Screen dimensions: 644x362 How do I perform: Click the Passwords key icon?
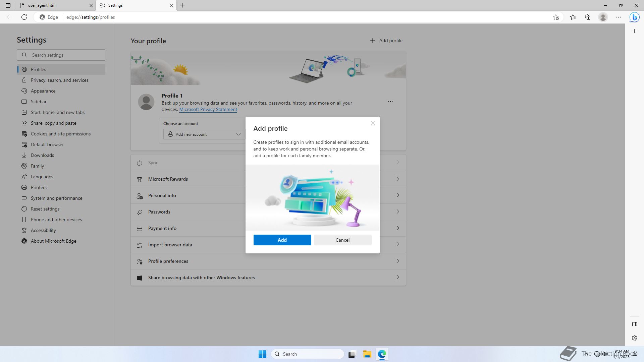pyautogui.click(x=140, y=212)
